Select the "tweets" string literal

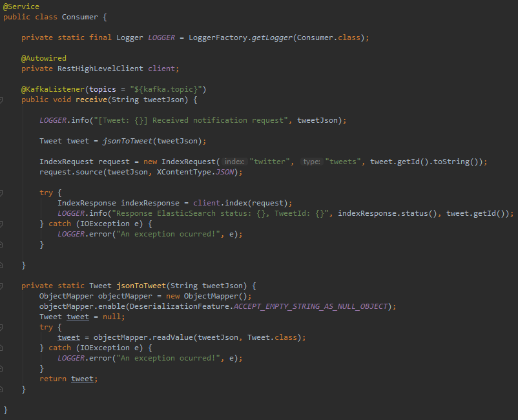coord(343,162)
